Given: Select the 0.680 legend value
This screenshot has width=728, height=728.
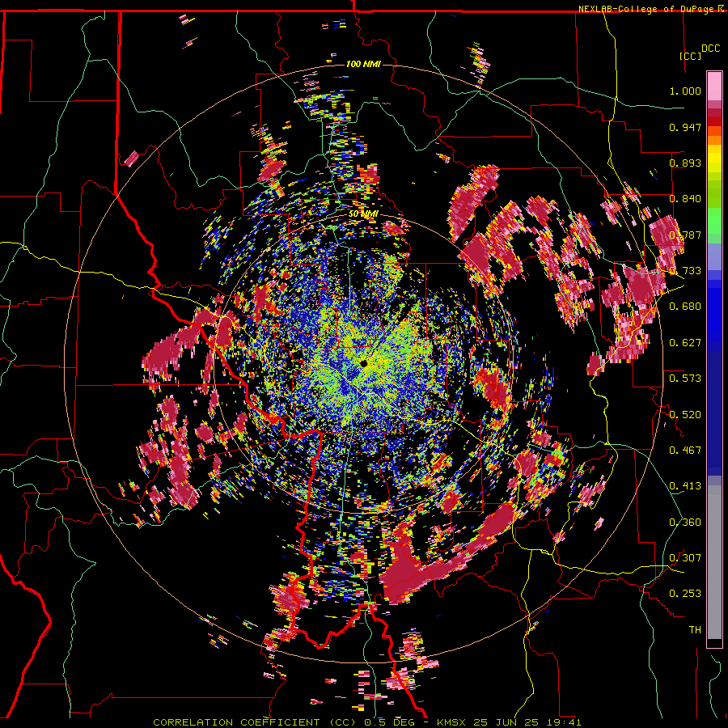Looking at the screenshot, I should coord(685,307).
